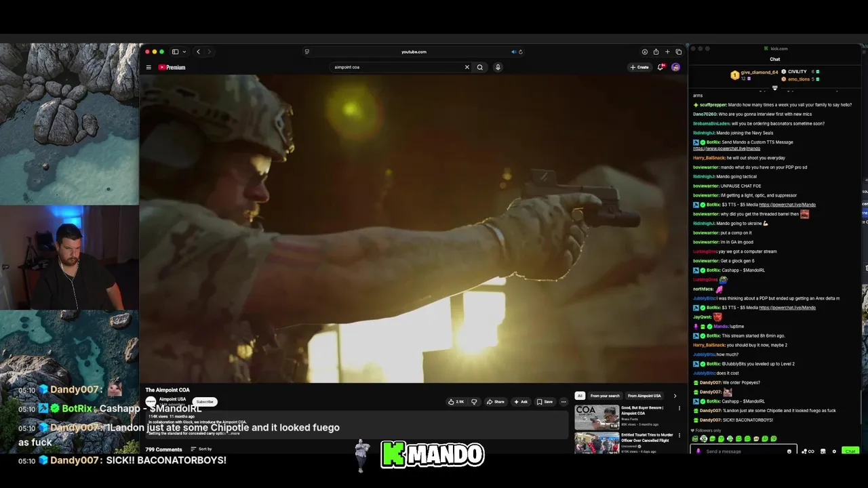Open emote picker in Kick message box
Screen dimensions: 868x488
pyautogui.click(x=789, y=451)
